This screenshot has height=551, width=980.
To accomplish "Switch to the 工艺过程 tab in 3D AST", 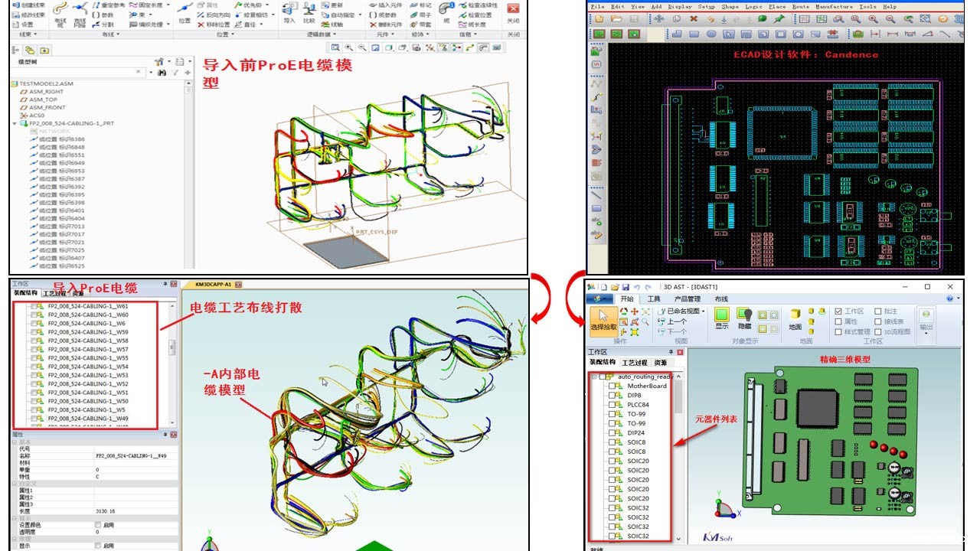I will pyautogui.click(x=632, y=363).
